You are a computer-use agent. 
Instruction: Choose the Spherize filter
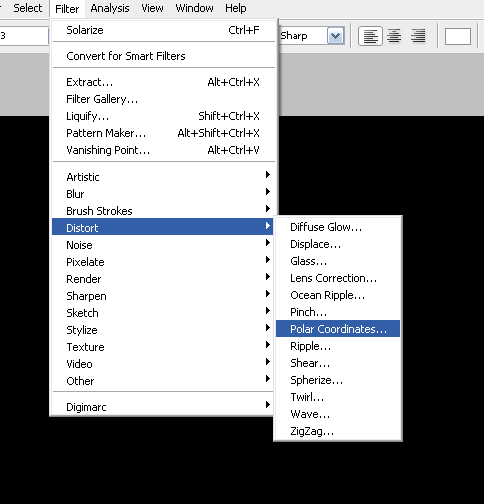click(338, 380)
